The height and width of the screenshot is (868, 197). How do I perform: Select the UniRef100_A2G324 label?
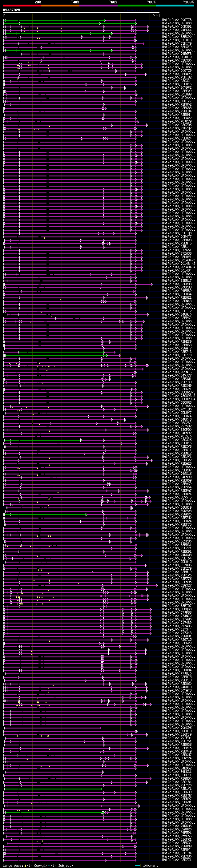point(177,81)
